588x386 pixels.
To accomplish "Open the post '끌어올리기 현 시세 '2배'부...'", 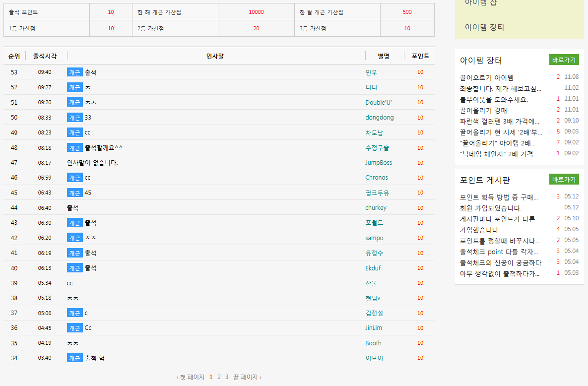I will [x=501, y=131].
